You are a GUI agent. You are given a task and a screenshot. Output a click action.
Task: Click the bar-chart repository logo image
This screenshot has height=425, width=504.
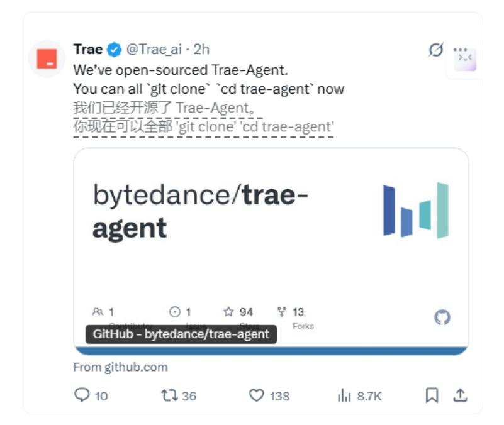[416, 211]
